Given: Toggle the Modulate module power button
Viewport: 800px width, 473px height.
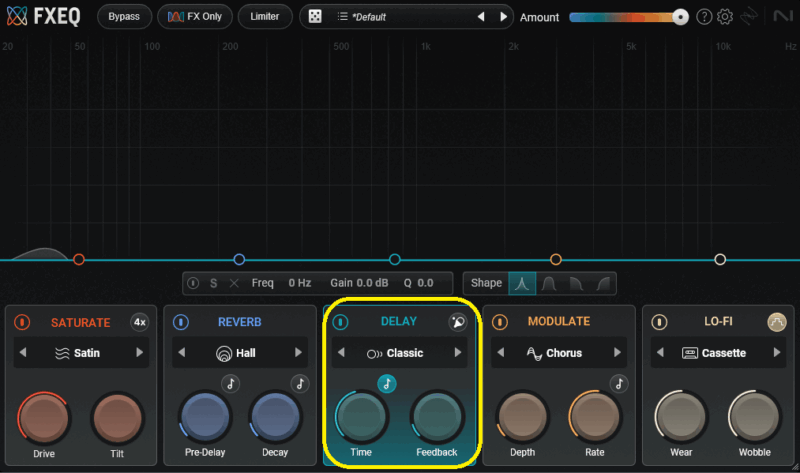Looking at the screenshot, I should pos(499,322).
